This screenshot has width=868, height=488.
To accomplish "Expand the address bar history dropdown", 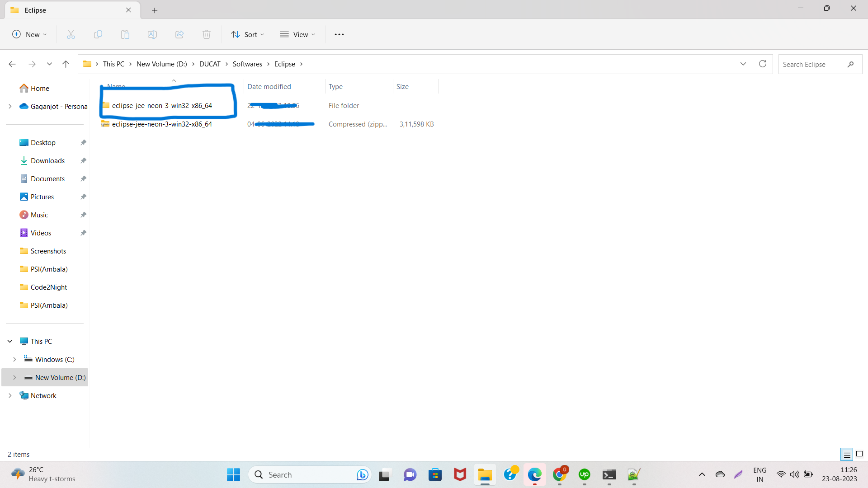I will [743, 64].
